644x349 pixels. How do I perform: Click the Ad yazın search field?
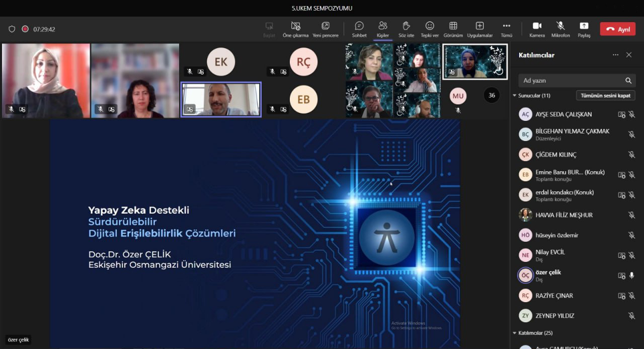coord(571,81)
